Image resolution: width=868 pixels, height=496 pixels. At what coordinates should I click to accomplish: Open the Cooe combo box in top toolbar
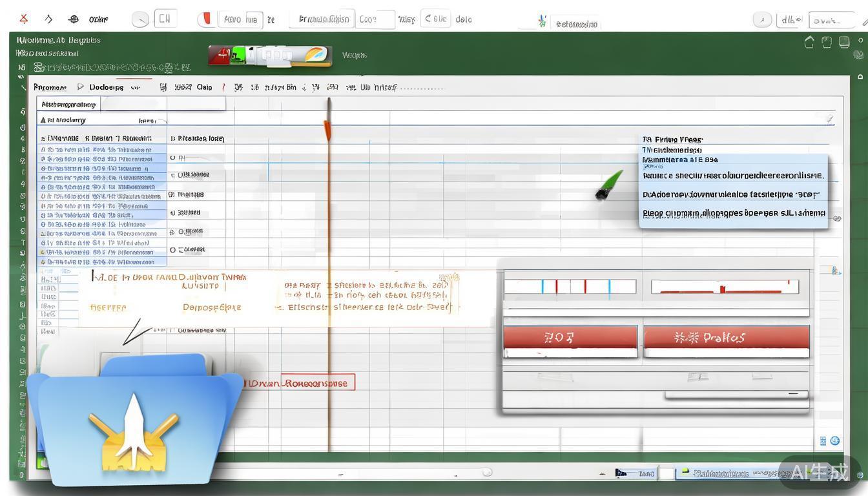point(375,19)
